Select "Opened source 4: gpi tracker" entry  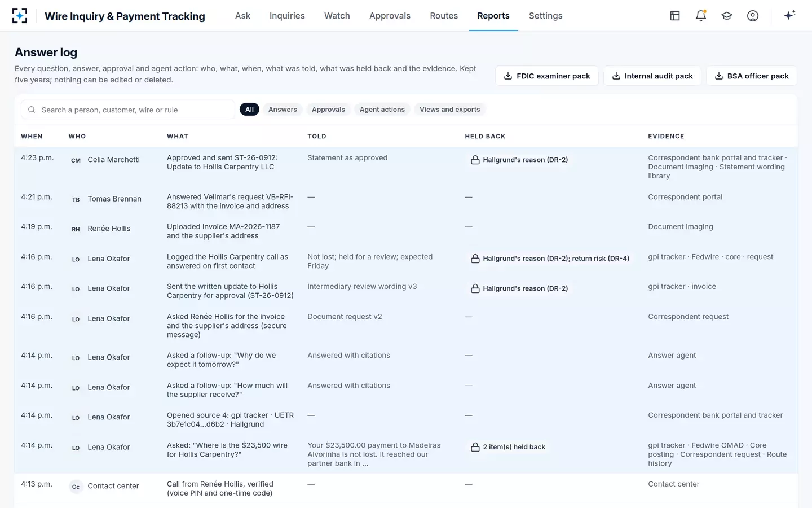230,419
